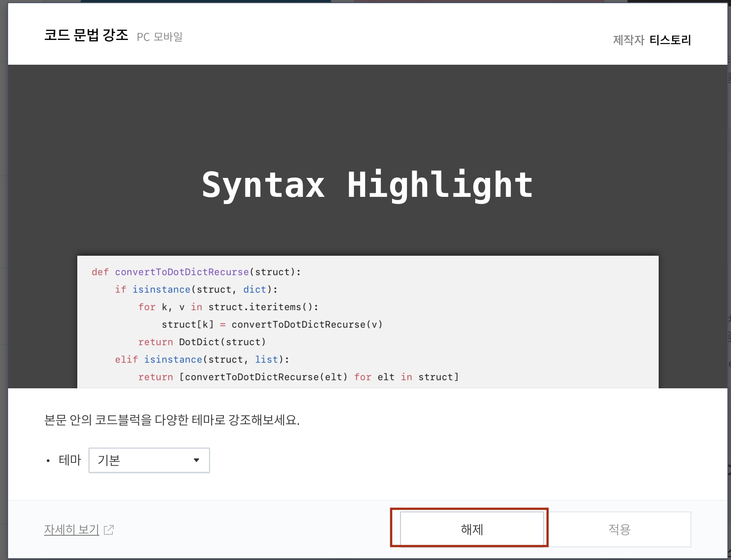This screenshot has width=731, height=560.
Task: Select the 티스토리 creator link
Action: coord(672,40)
